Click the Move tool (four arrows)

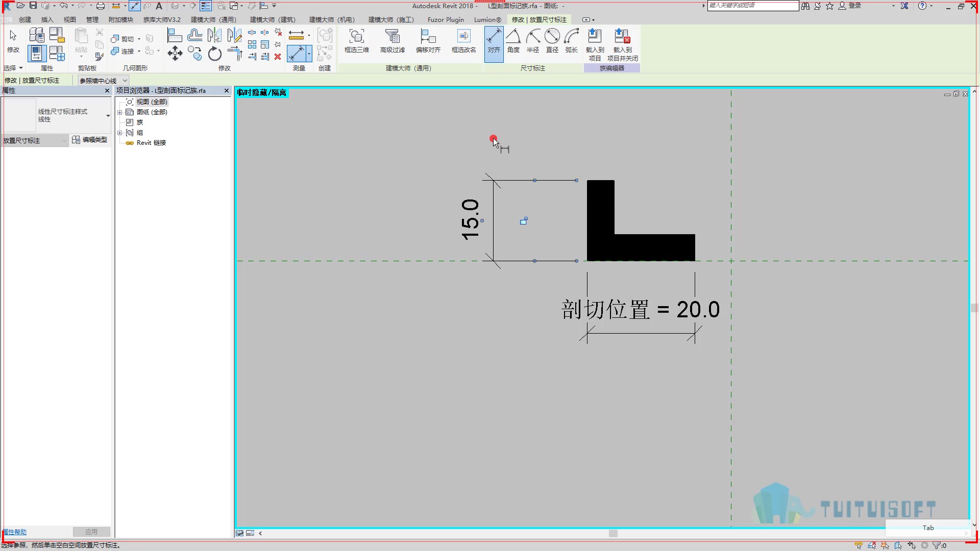175,53
